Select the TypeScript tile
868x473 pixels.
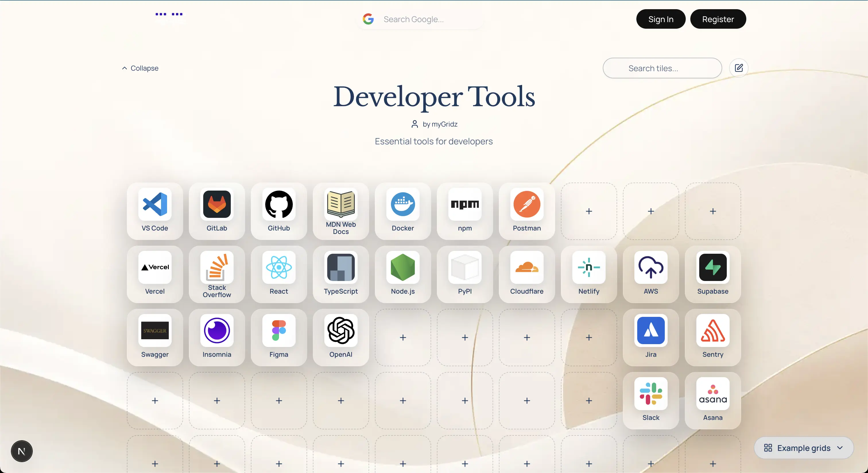tap(341, 274)
